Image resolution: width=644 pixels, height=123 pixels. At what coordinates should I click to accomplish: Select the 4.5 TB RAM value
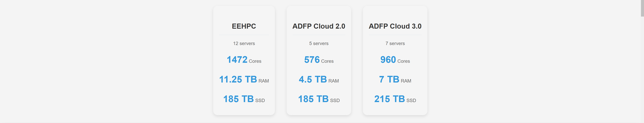(313, 79)
